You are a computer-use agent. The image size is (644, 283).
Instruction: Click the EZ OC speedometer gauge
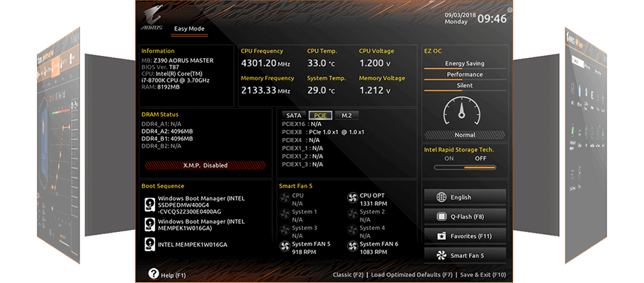(462, 112)
